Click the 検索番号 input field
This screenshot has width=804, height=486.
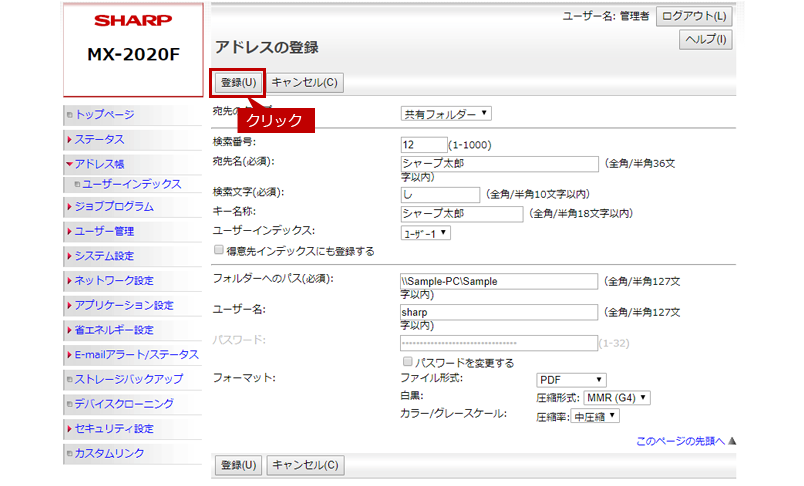(422, 144)
